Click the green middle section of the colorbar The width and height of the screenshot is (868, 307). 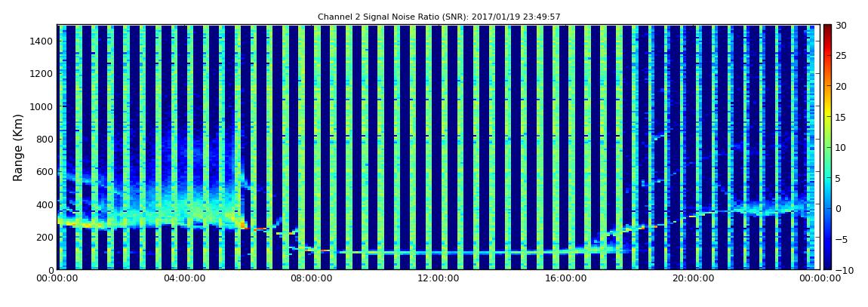tap(827, 147)
